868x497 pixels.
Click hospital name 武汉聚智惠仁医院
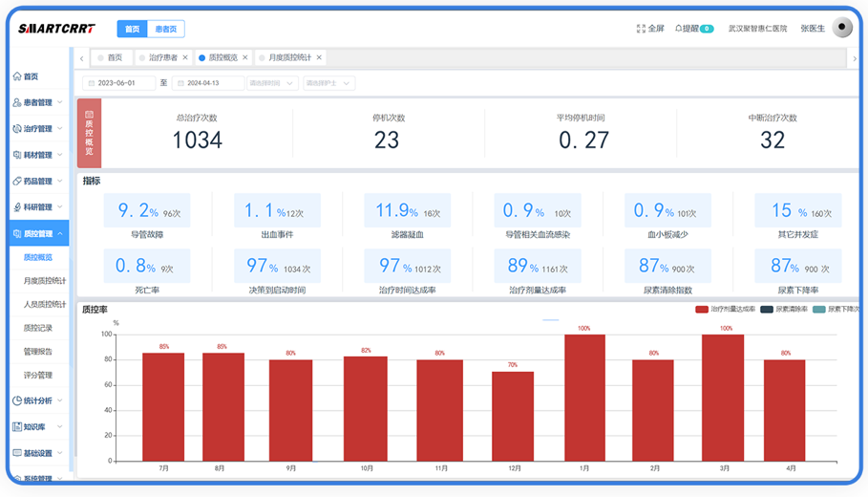click(x=757, y=29)
